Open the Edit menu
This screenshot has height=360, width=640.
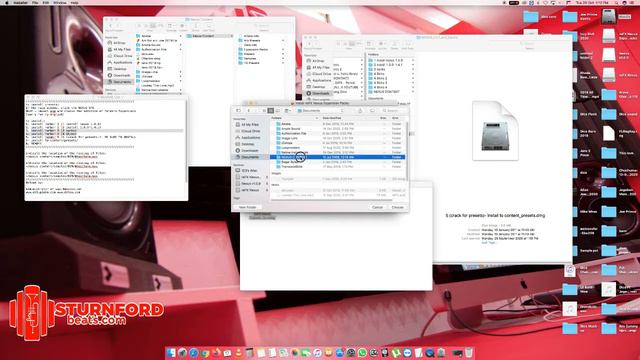[x=46, y=2]
